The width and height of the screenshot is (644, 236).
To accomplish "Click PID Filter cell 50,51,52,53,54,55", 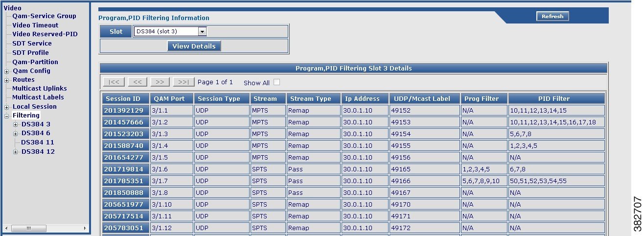I will coord(556,181).
